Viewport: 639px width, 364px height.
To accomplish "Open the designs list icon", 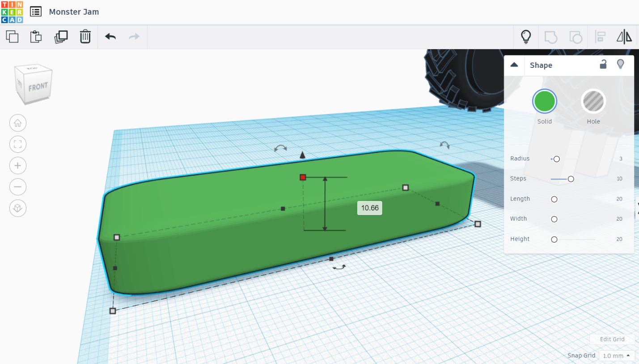I will 36,12.
